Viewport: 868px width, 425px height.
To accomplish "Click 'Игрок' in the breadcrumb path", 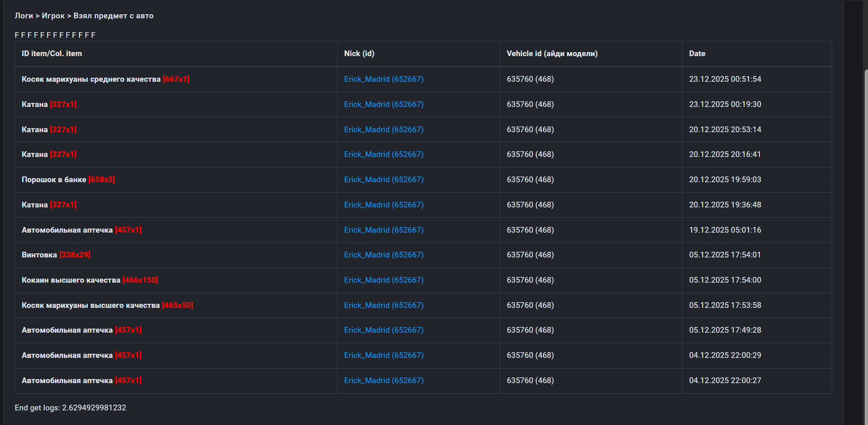I will 53,16.
